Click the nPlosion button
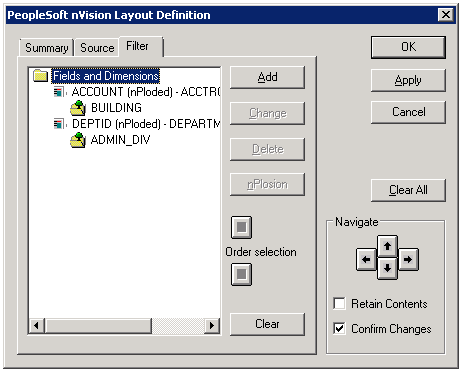Image resolution: width=462 pixels, height=372 pixels. pos(267,184)
